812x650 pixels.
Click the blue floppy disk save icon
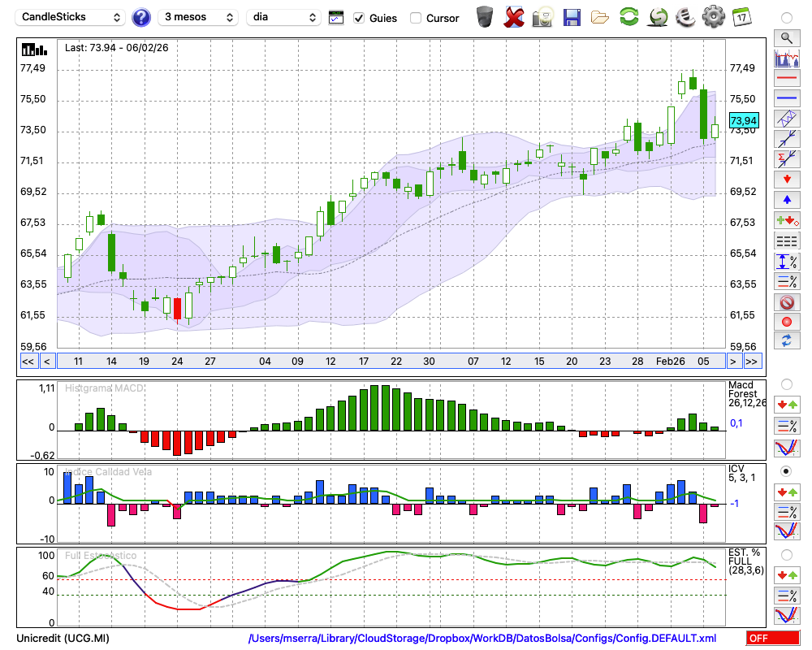tap(572, 17)
